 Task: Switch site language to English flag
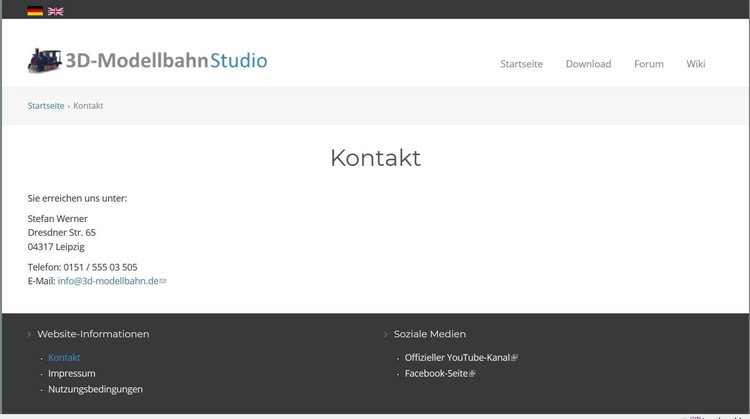(x=56, y=11)
